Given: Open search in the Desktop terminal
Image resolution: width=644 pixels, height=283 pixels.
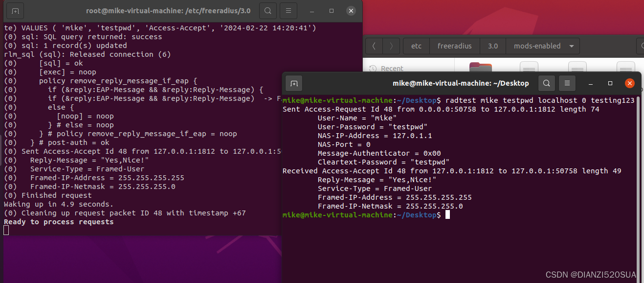Looking at the screenshot, I should [546, 83].
